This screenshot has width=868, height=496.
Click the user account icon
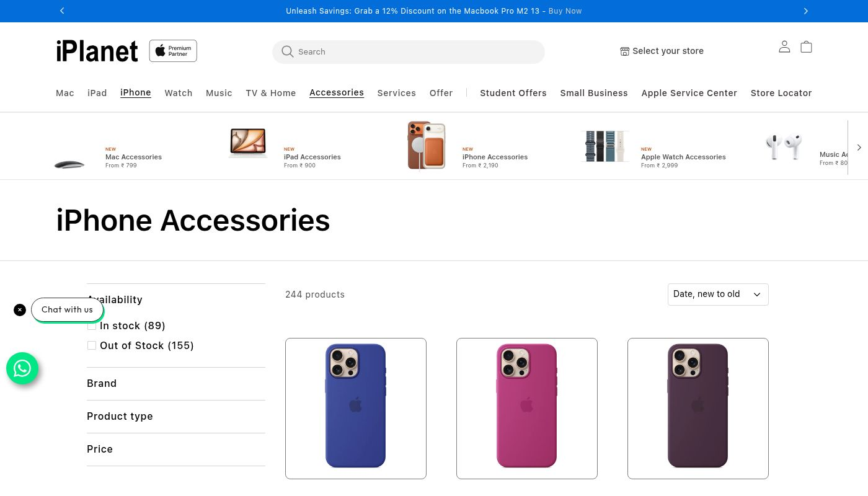pyautogui.click(x=784, y=47)
